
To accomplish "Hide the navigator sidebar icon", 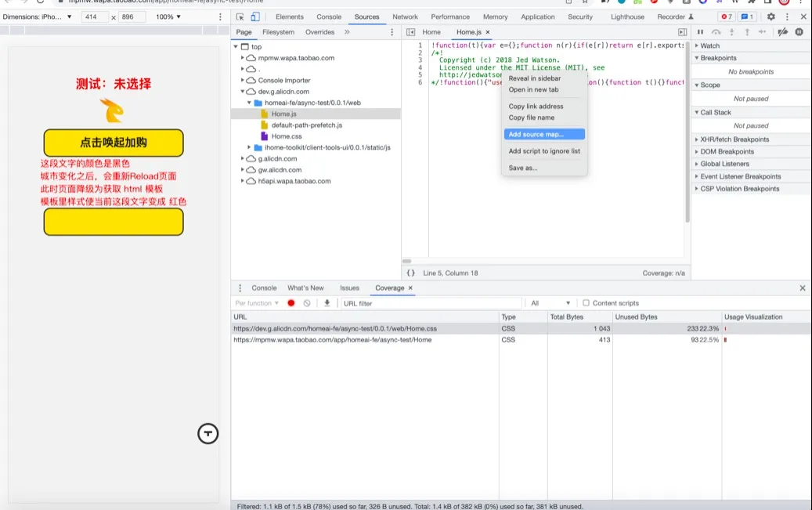I will (410, 32).
